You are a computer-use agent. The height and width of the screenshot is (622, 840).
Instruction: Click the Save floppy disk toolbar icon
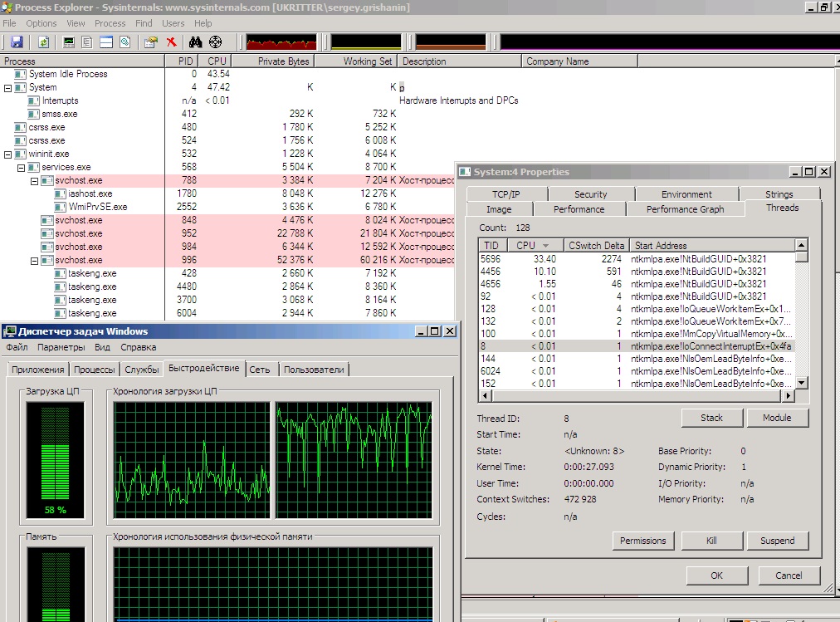(17, 42)
